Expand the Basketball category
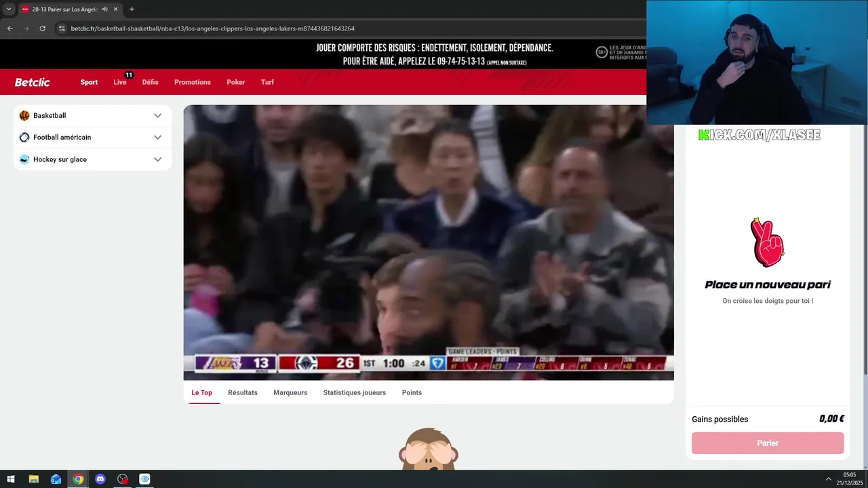The image size is (868, 488). pyautogui.click(x=157, y=115)
